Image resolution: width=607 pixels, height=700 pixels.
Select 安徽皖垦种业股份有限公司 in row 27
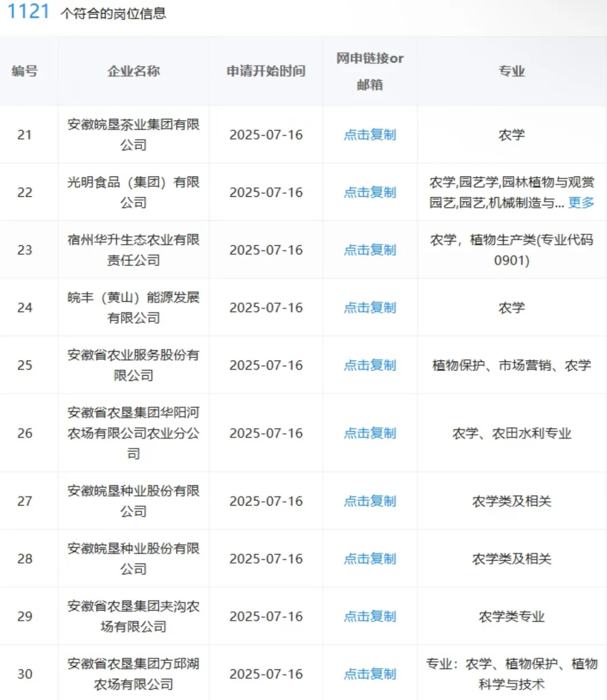(x=134, y=501)
